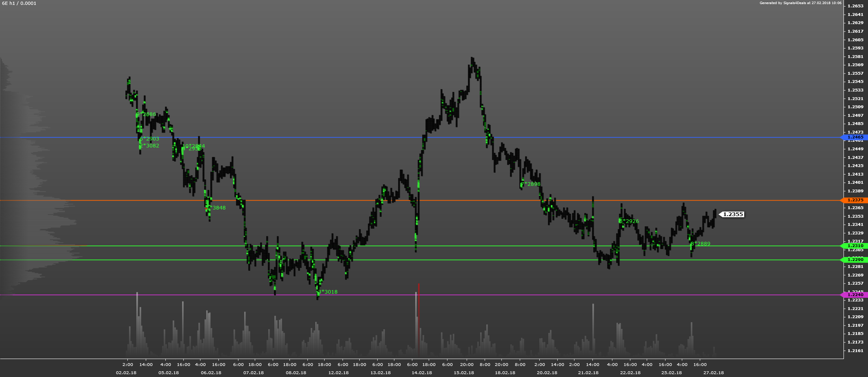Select the 8*2889 signal label

click(701, 244)
